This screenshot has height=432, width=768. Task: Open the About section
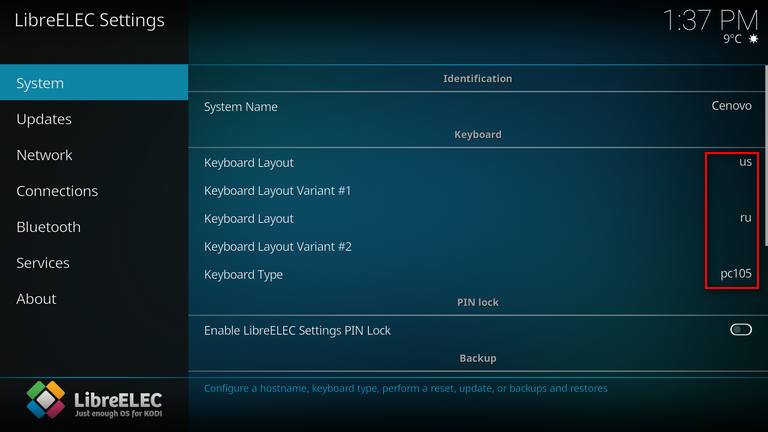click(x=94, y=299)
